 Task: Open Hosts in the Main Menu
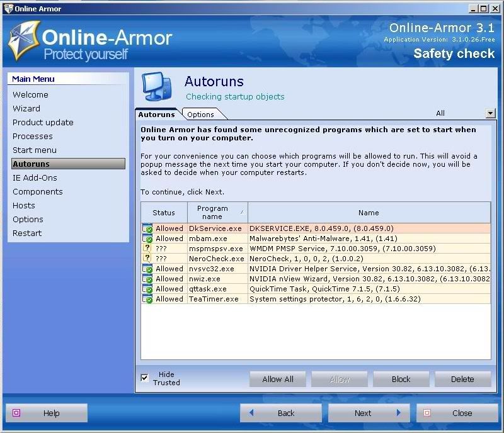[24, 205]
